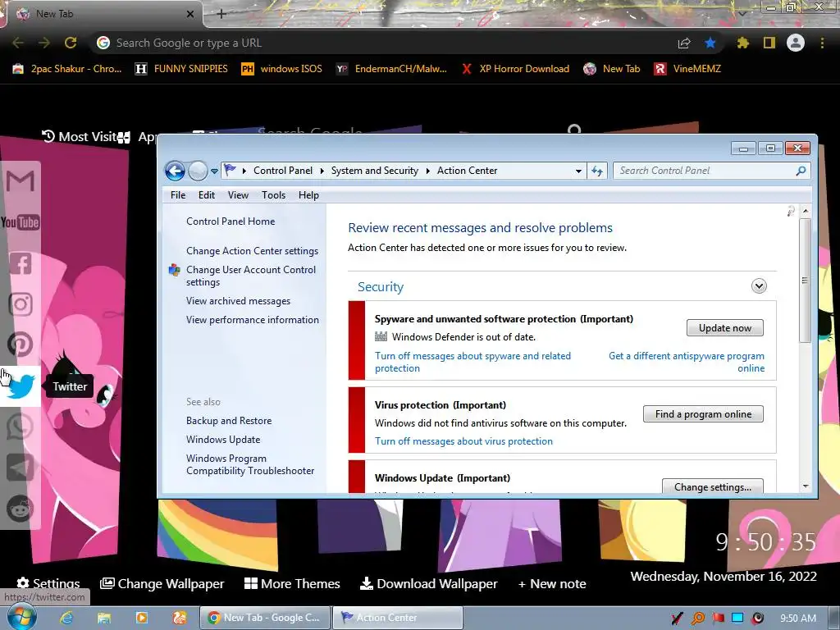This screenshot has height=630, width=840.
Task: Open the Instagram sidebar shortcut
Action: pos(21,304)
